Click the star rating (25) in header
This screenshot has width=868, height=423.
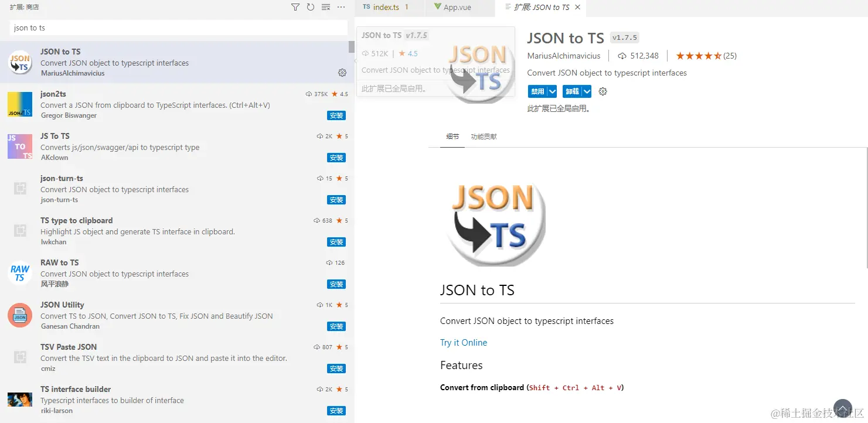click(x=706, y=56)
